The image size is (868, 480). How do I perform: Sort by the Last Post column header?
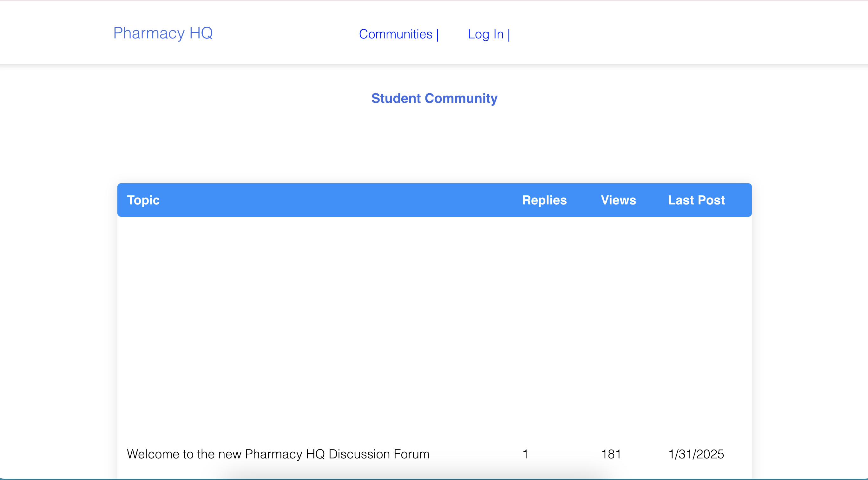pos(696,200)
